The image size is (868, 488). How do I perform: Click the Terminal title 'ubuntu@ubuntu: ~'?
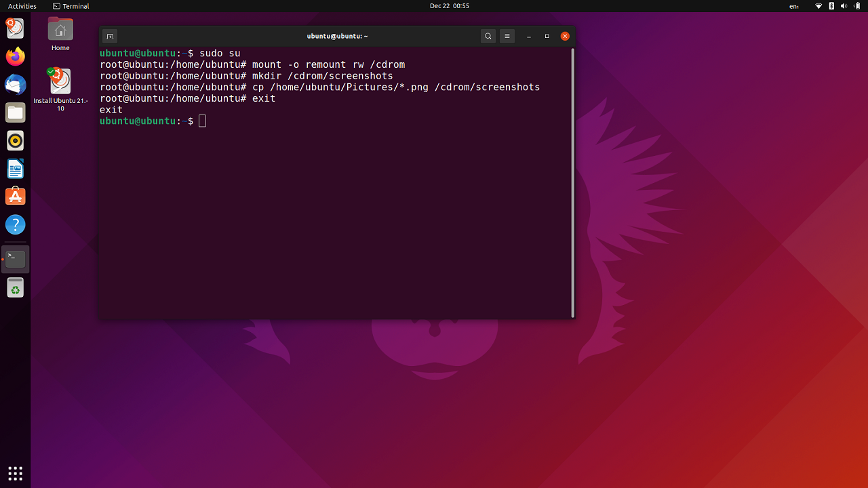pos(337,37)
